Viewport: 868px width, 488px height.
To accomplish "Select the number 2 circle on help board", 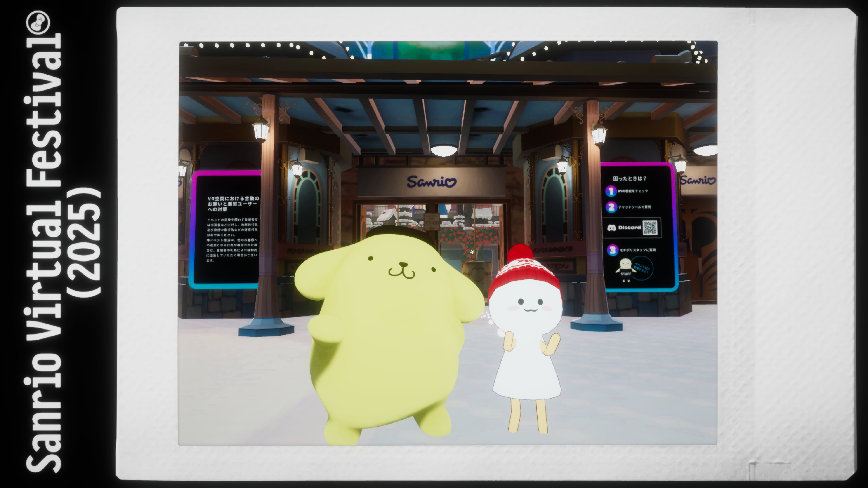I will (611, 207).
